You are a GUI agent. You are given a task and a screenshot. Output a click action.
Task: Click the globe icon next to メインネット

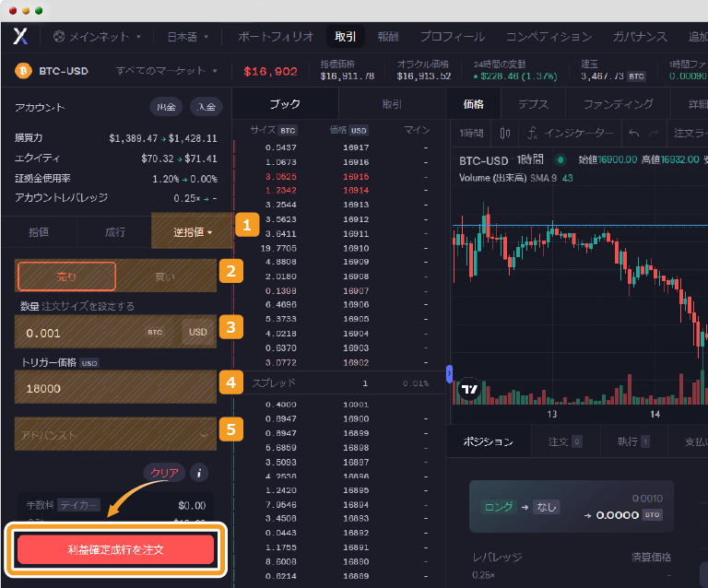point(59,37)
